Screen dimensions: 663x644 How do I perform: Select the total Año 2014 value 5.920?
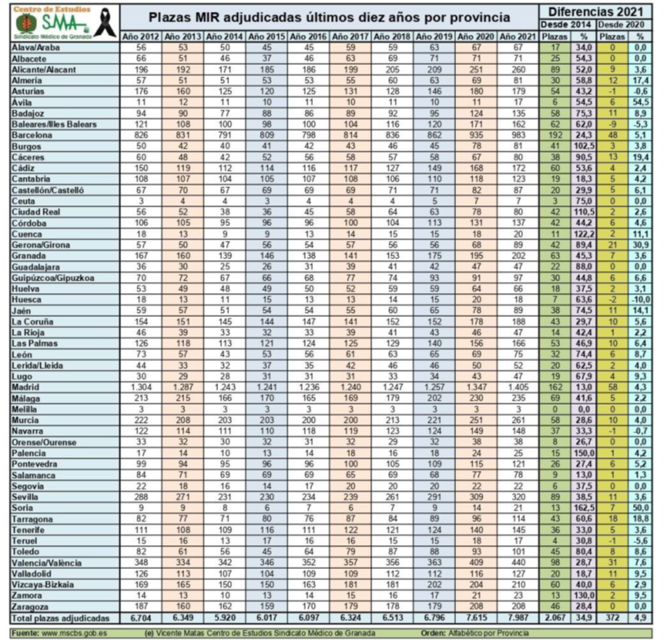[x=225, y=618]
